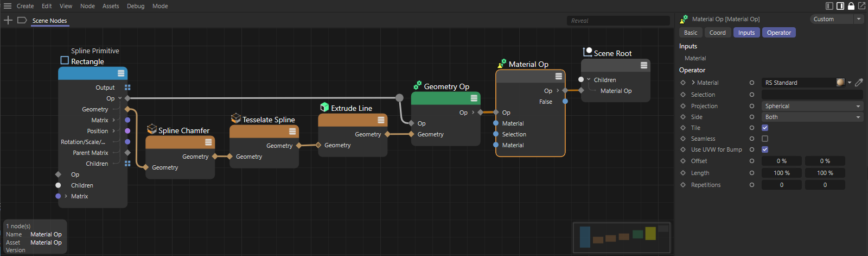This screenshot has height=256, width=868.
Task: Click the Basic tab button
Action: point(691,33)
